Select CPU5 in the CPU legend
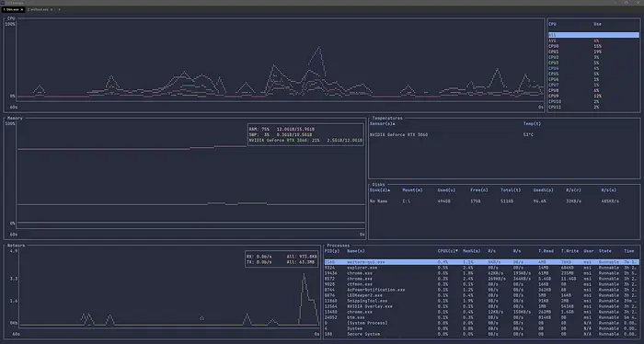 click(593, 74)
